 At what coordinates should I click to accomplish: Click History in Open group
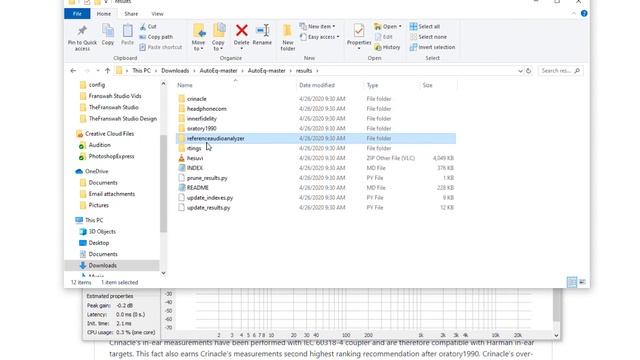[x=387, y=47]
